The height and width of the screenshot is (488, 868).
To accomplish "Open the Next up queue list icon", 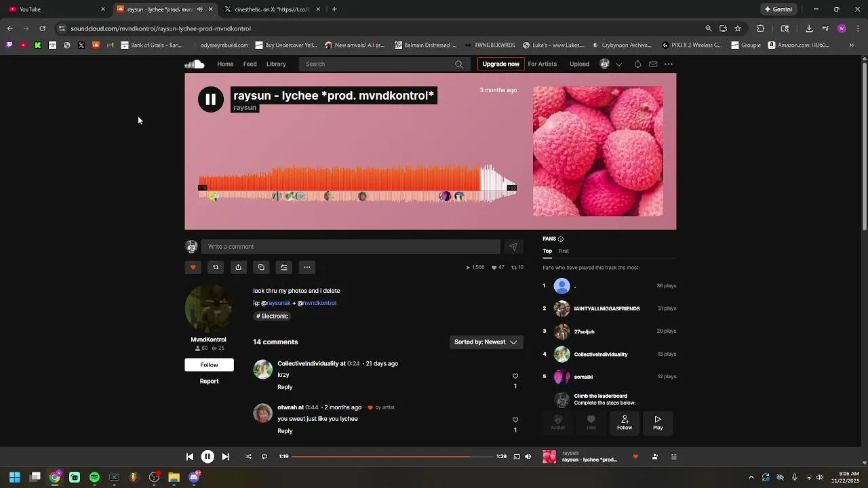I will click(674, 457).
